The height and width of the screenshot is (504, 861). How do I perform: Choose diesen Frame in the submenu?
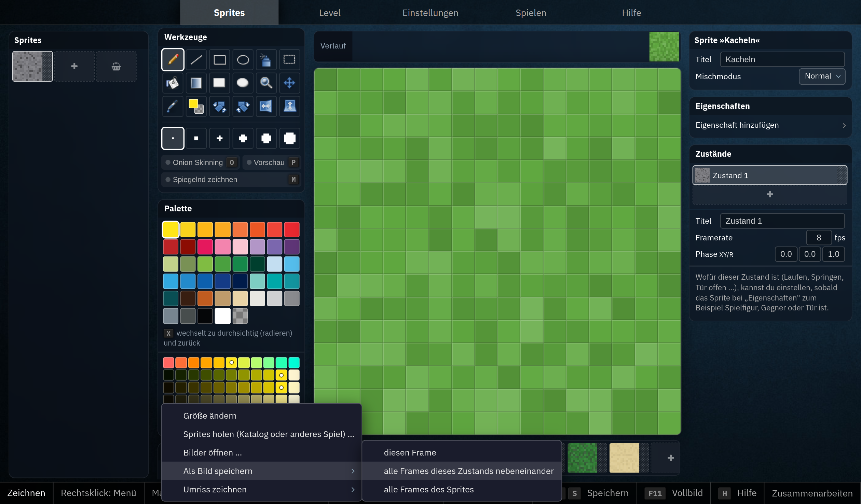click(462, 452)
